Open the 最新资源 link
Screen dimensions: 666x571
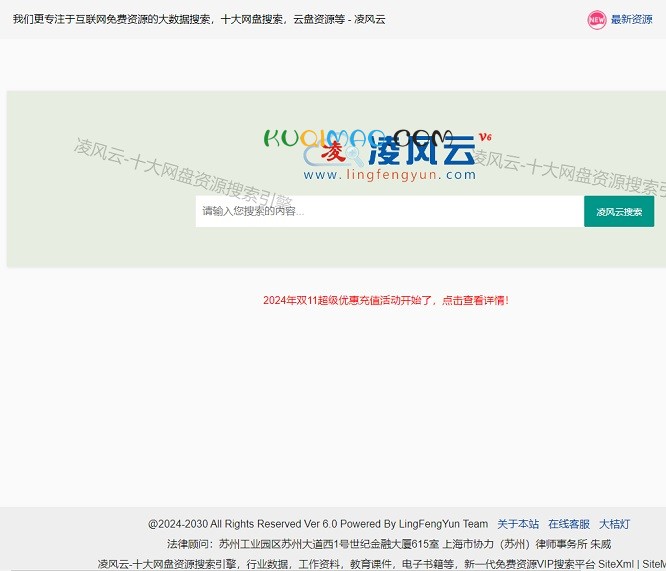click(631, 20)
